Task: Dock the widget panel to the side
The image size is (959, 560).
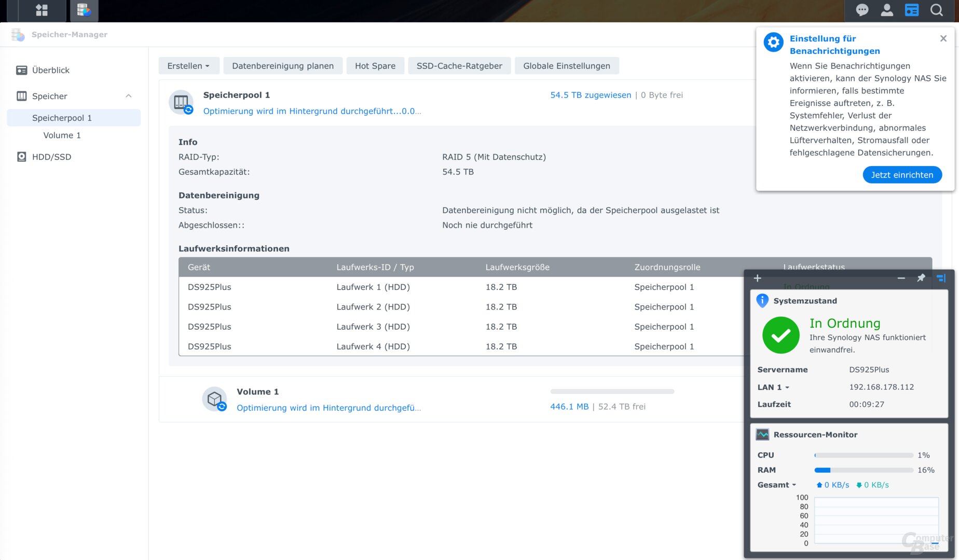Action: (941, 278)
